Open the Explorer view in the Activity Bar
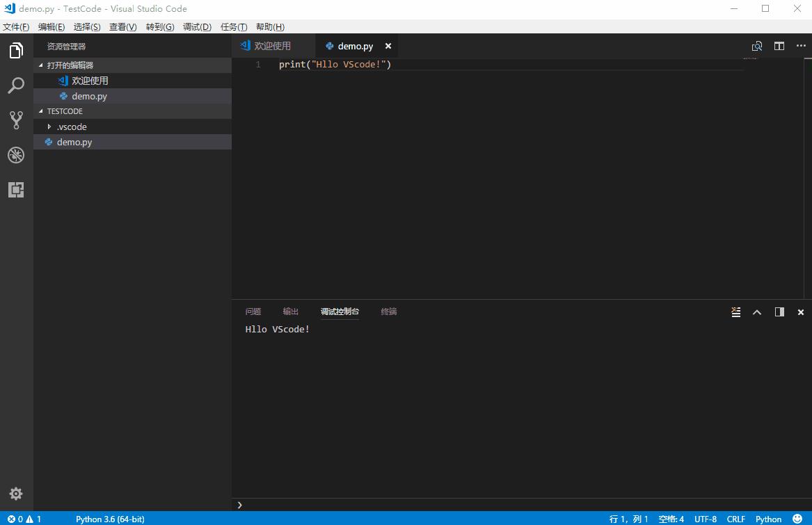Viewport: 812px width, 525px height. pos(15,50)
